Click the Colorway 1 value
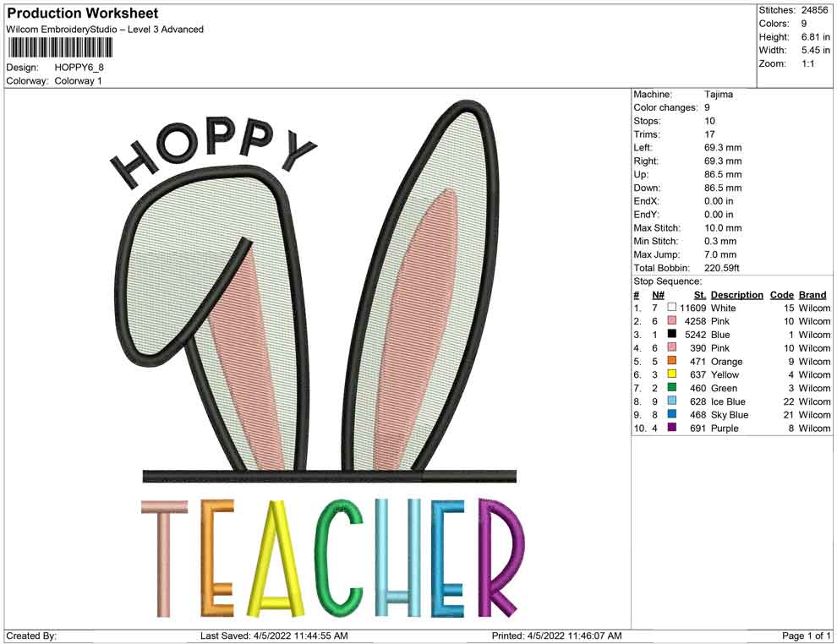The height and width of the screenshot is (644, 837). click(78, 80)
